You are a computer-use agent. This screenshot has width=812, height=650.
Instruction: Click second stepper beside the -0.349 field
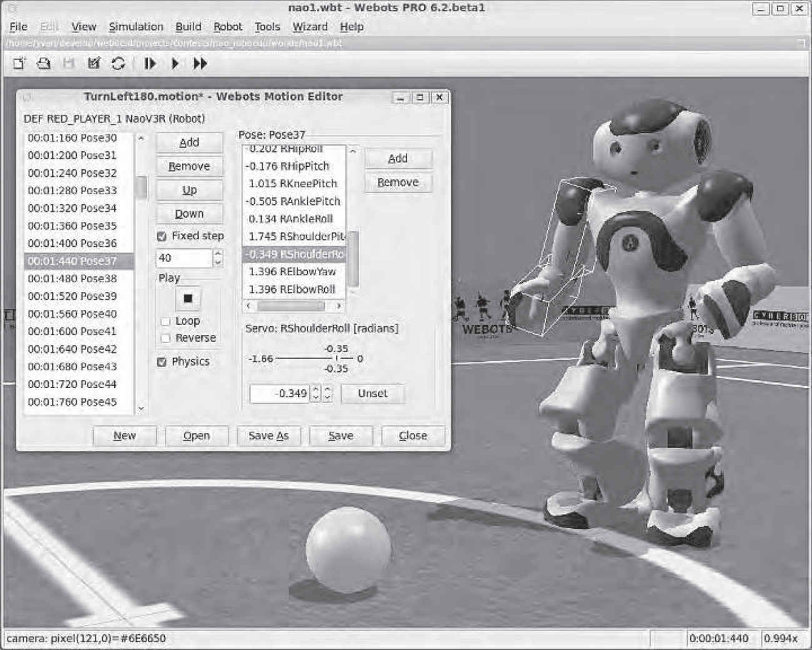pos(328,394)
